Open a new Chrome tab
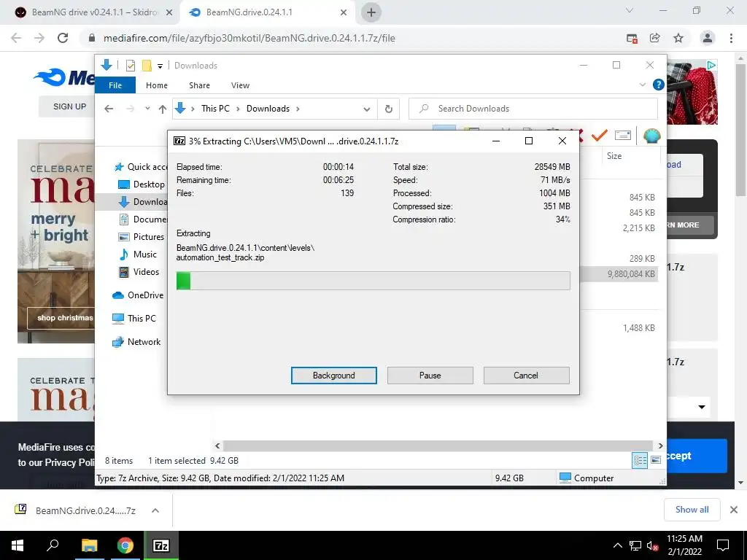Viewport: 747px width, 560px height. (x=371, y=12)
